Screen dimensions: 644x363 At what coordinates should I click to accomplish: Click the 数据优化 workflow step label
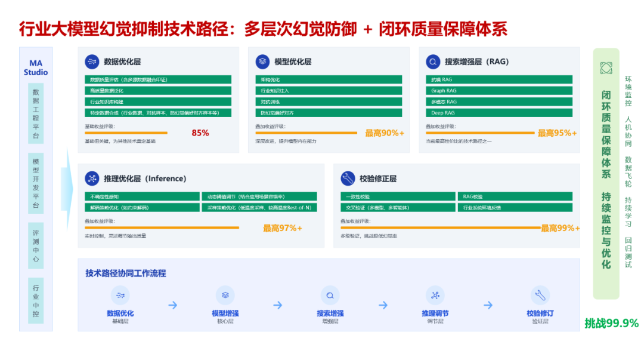[120, 313]
